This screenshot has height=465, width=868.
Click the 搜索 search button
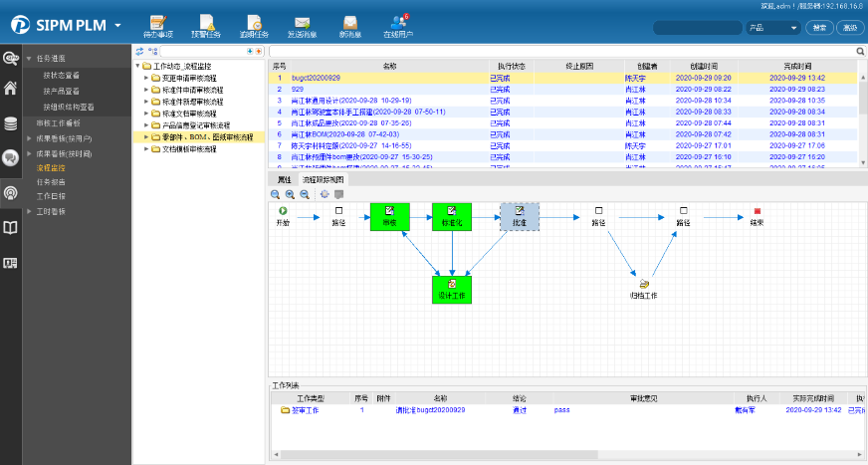[819, 28]
